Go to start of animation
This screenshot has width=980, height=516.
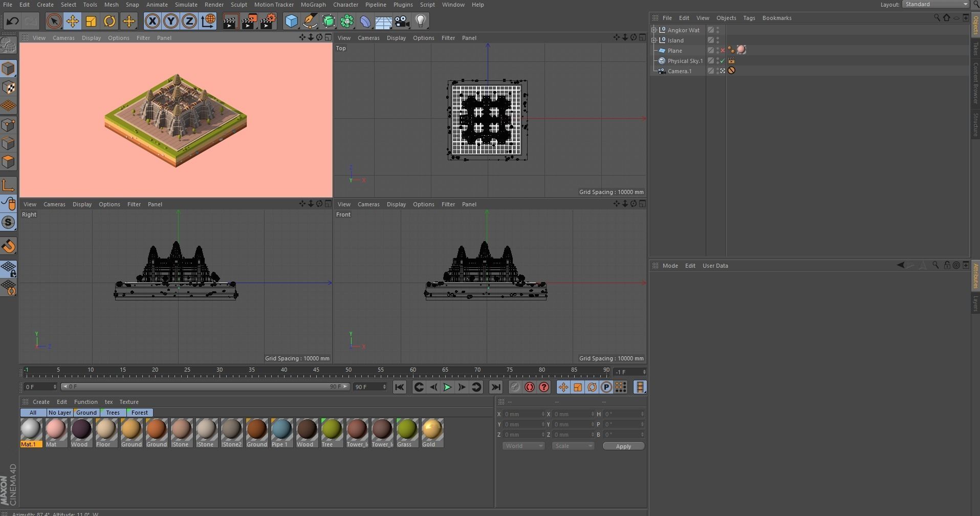[x=400, y=387]
